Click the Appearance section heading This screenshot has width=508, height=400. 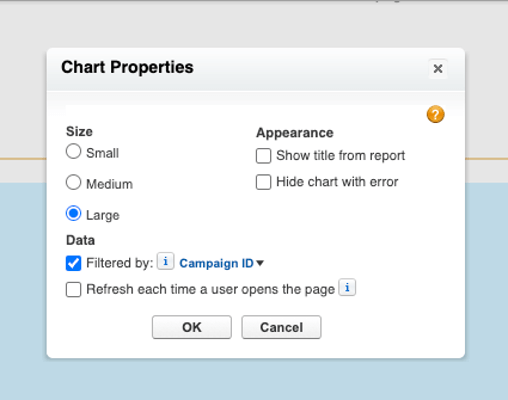coord(295,133)
